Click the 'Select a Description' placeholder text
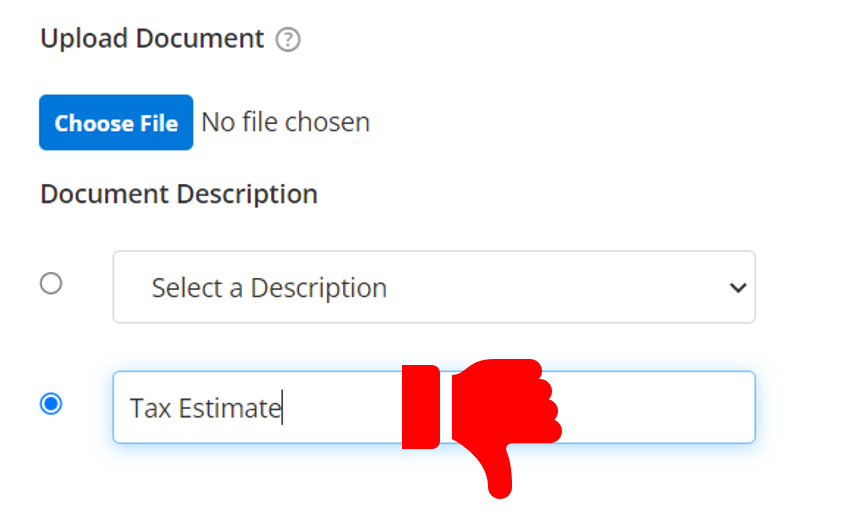This screenshot has width=855, height=524. pos(269,288)
